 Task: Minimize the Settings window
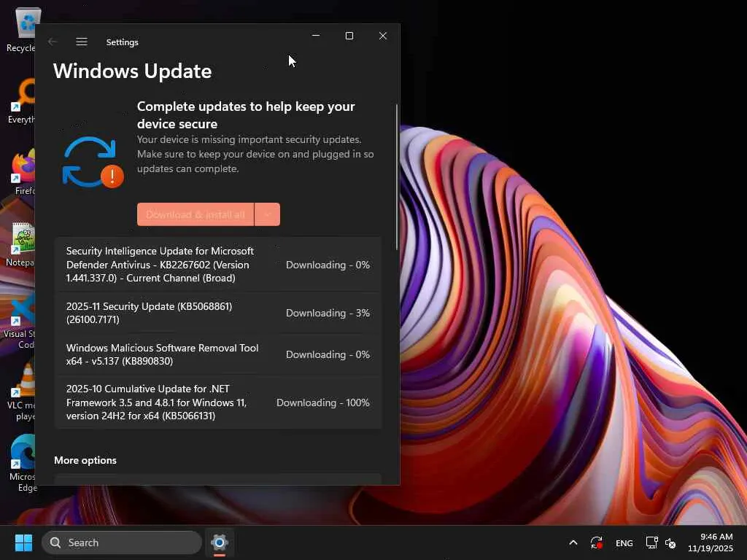pos(316,36)
